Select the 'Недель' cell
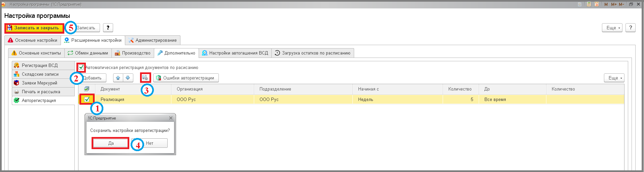Image resolution: width=644 pixels, height=172 pixels. tap(398, 99)
